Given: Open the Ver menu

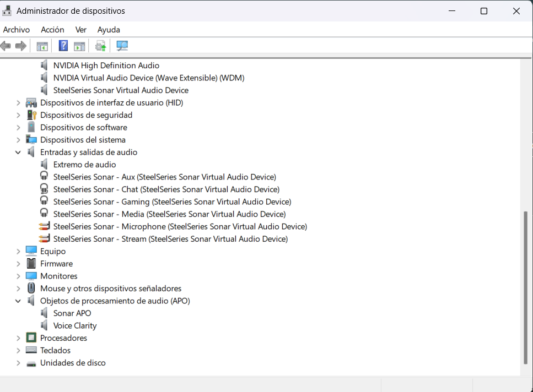Looking at the screenshot, I should (x=81, y=30).
